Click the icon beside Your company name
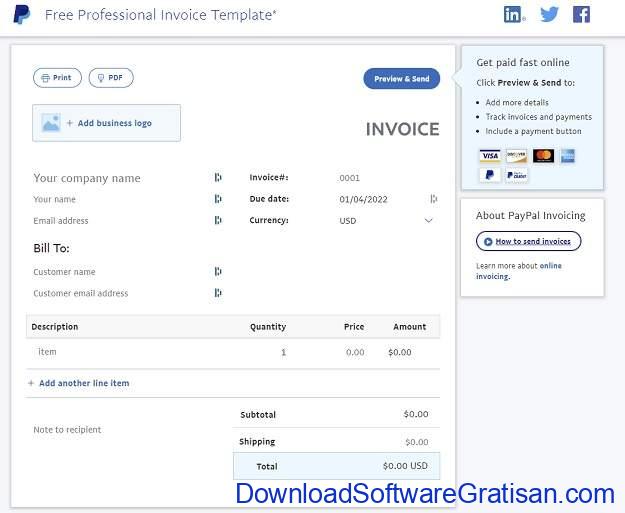Viewport: 625px width, 513px height. [x=218, y=177]
